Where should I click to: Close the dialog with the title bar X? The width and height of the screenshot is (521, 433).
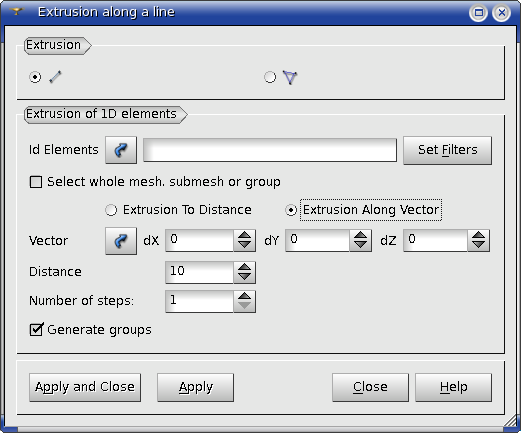coord(502,13)
